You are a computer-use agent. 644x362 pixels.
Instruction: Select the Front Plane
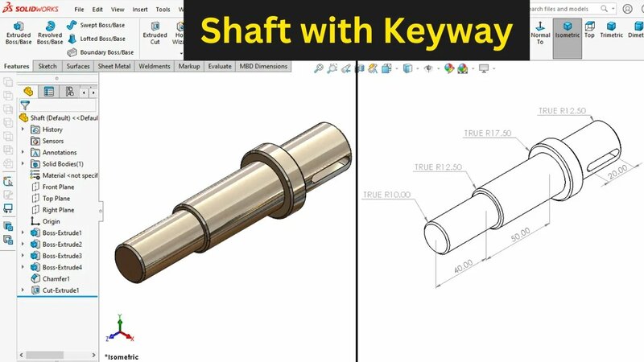pos(53,187)
